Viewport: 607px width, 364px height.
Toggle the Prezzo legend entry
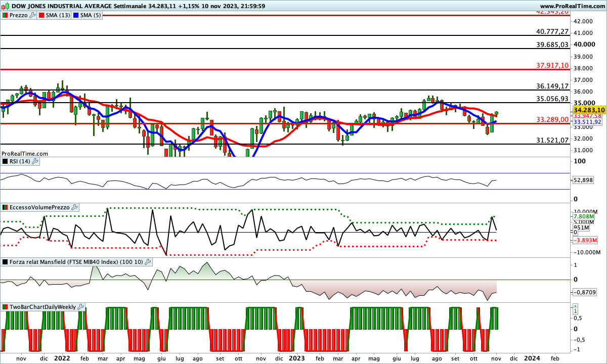18,15
